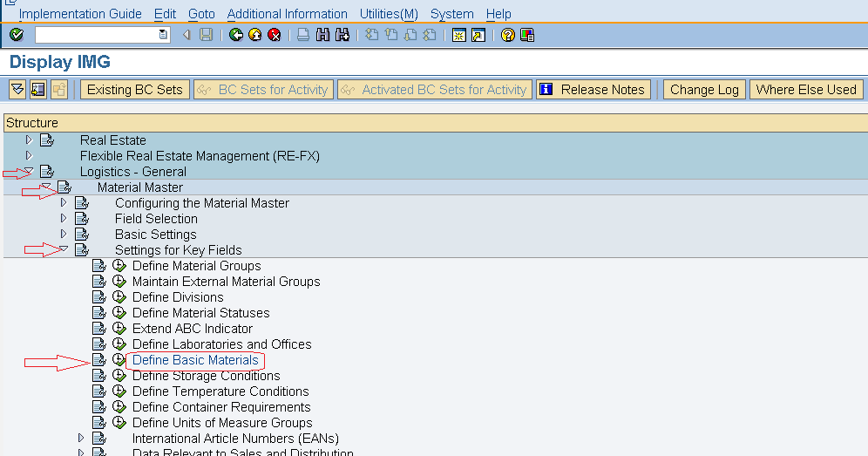This screenshot has width=868, height=456.
Task: Open documentation icon for Define Container Requirements
Action: click(x=99, y=406)
